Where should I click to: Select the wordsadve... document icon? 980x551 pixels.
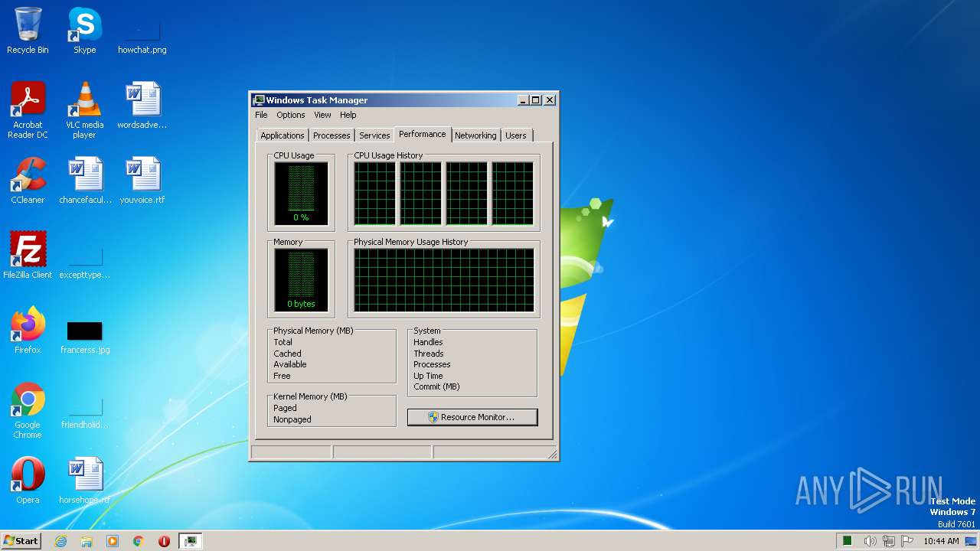coord(142,106)
